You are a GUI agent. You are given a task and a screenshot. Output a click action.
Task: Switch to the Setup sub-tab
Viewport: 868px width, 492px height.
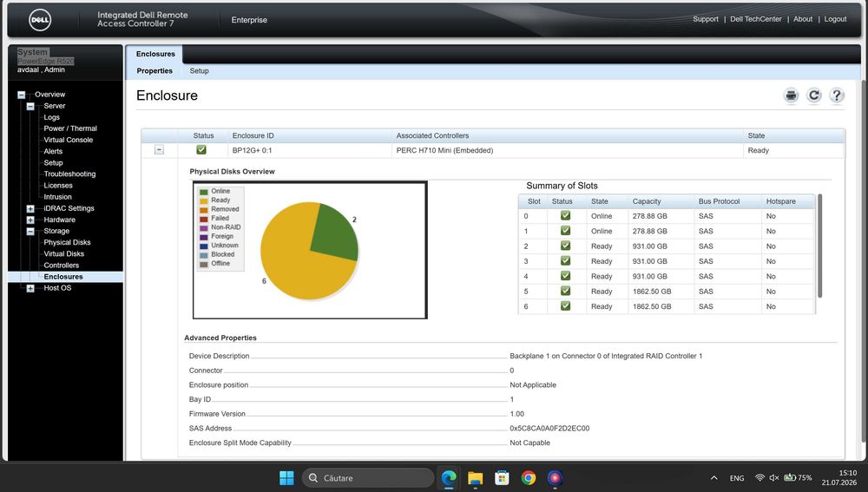pos(200,71)
